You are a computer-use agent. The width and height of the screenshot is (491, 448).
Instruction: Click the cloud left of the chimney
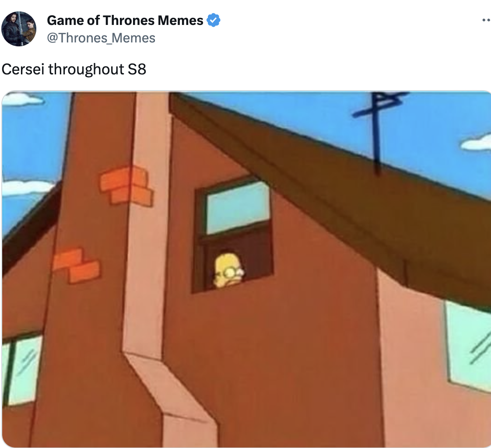pyautogui.click(x=27, y=187)
